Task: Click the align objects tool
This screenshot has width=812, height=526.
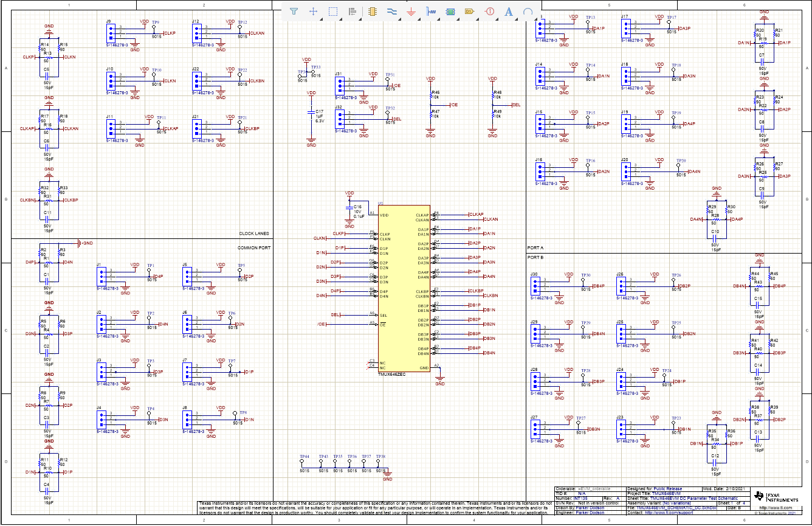Action: pos(353,11)
